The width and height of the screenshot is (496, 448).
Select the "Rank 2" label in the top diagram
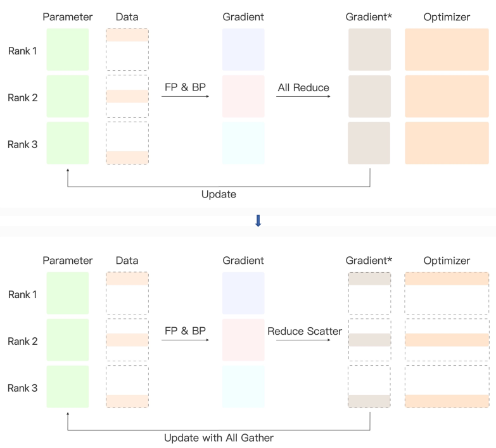click(23, 97)
